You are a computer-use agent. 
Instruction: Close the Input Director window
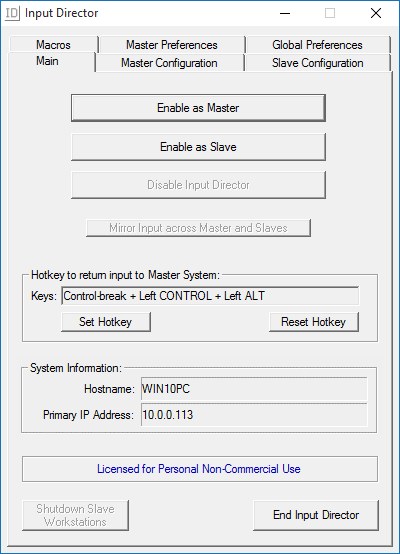point(376,13)
